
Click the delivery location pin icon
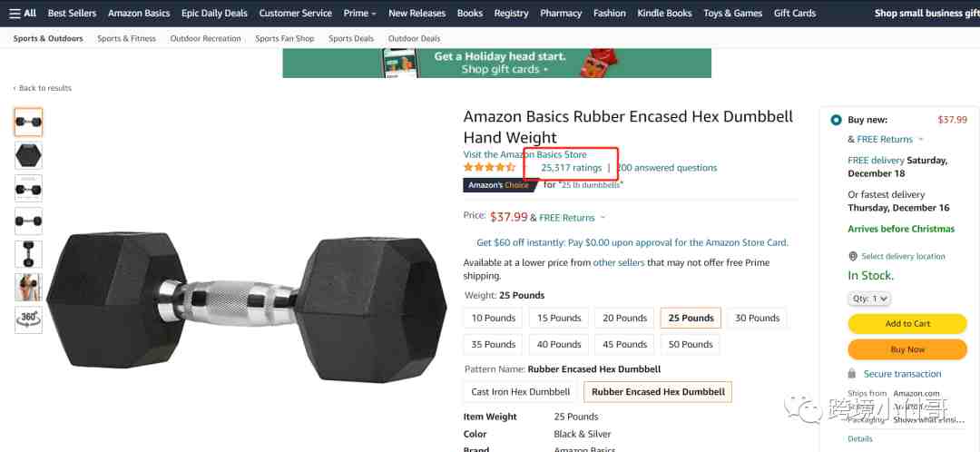pyautogui.click(x=852, y=256)
